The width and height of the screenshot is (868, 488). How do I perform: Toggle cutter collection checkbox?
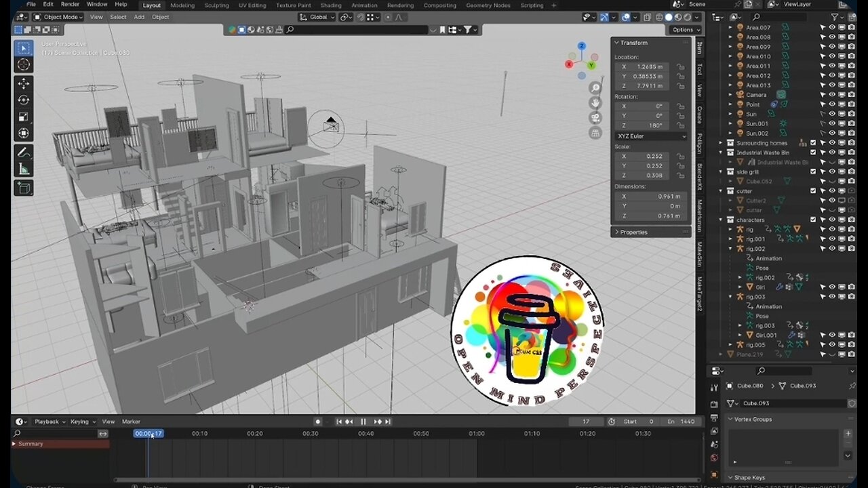(813, 191)
